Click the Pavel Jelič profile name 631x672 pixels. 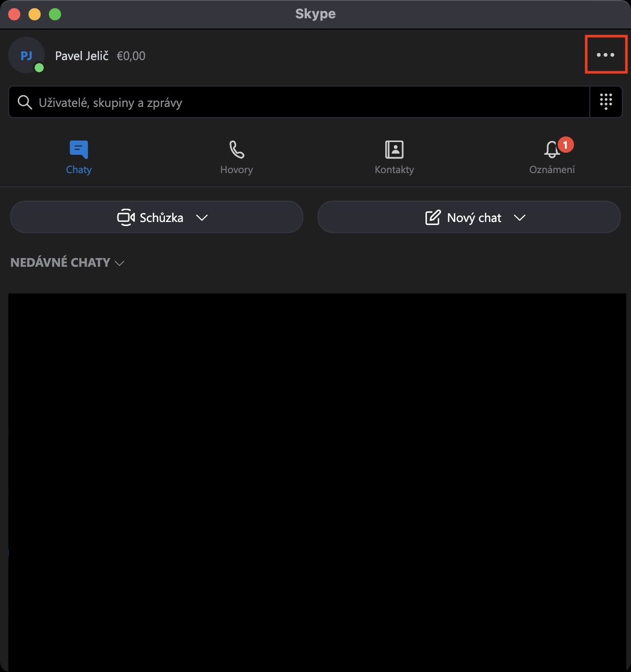pos(82,56)
